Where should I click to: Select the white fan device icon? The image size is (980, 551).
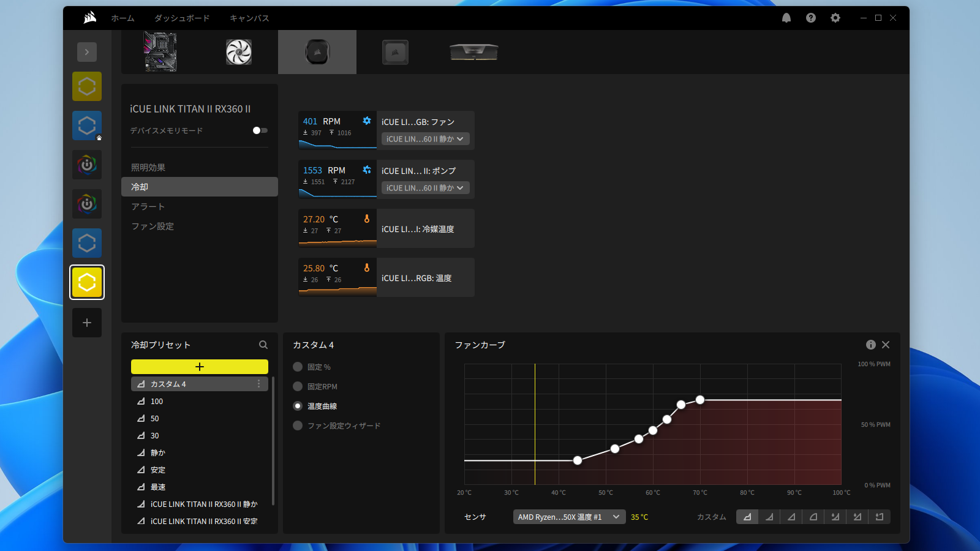coord(239,52)
